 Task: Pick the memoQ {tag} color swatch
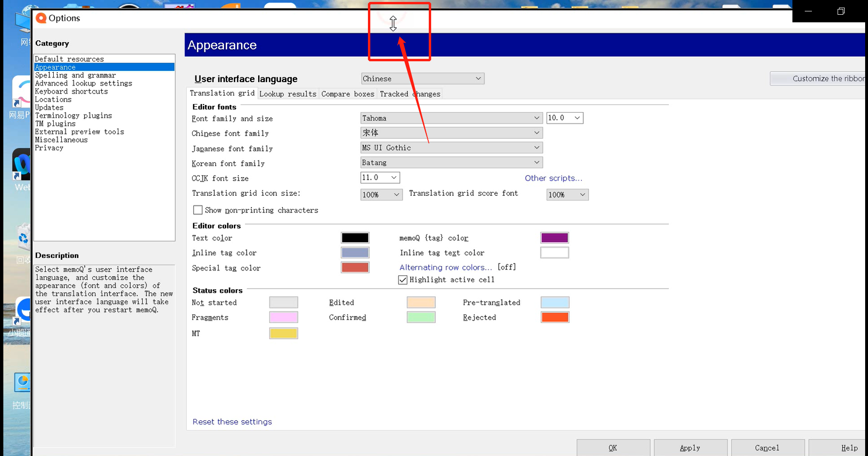(x=555, y=238)
